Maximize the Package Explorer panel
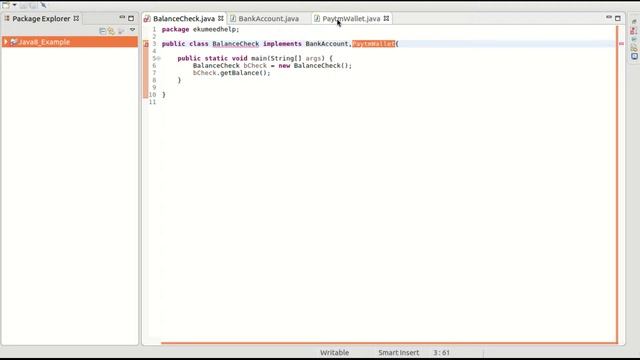 click(131, 18)
